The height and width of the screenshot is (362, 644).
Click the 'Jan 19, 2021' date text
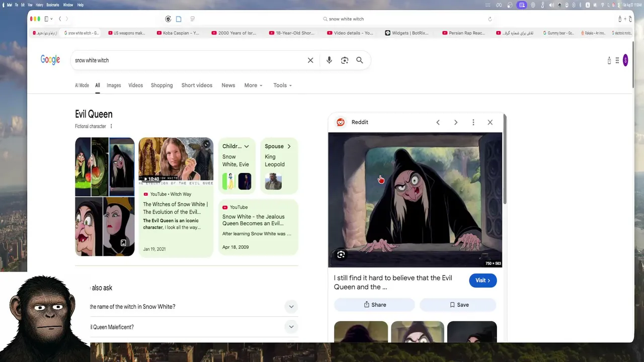click(x=154, y=249)
